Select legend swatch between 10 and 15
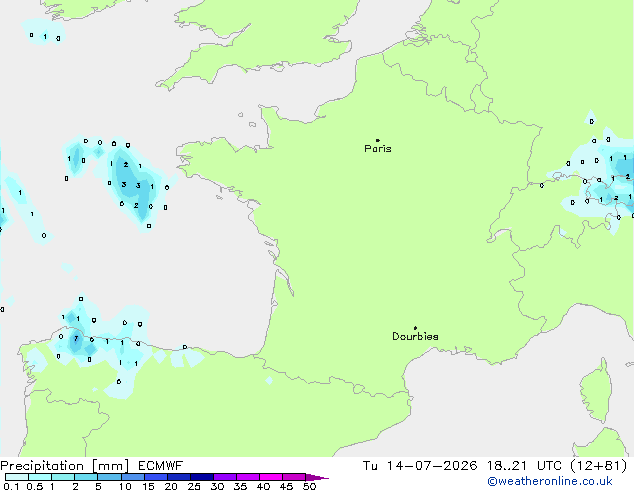The height and width of the screenshot is (490, 634). [133, 477]
